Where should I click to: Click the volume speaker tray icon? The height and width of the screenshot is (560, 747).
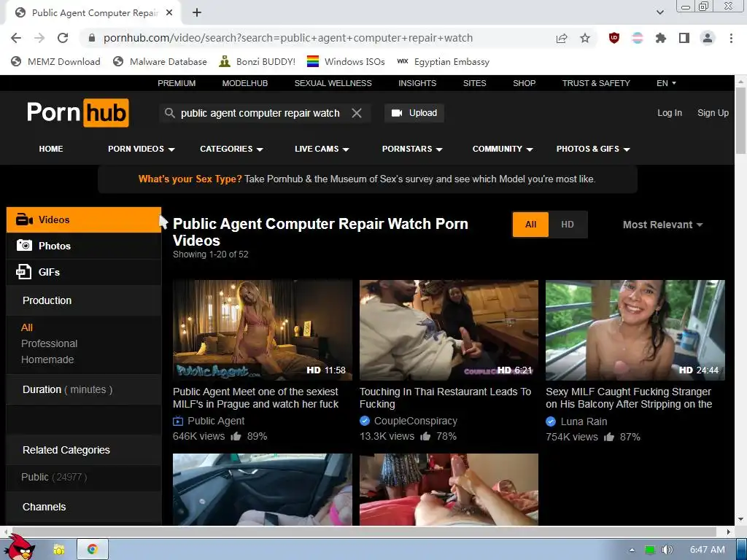tap(667, 550)
